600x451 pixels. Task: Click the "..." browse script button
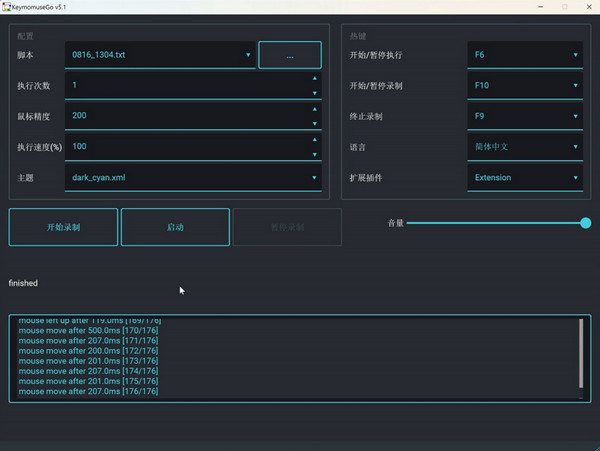coord(290,55)
